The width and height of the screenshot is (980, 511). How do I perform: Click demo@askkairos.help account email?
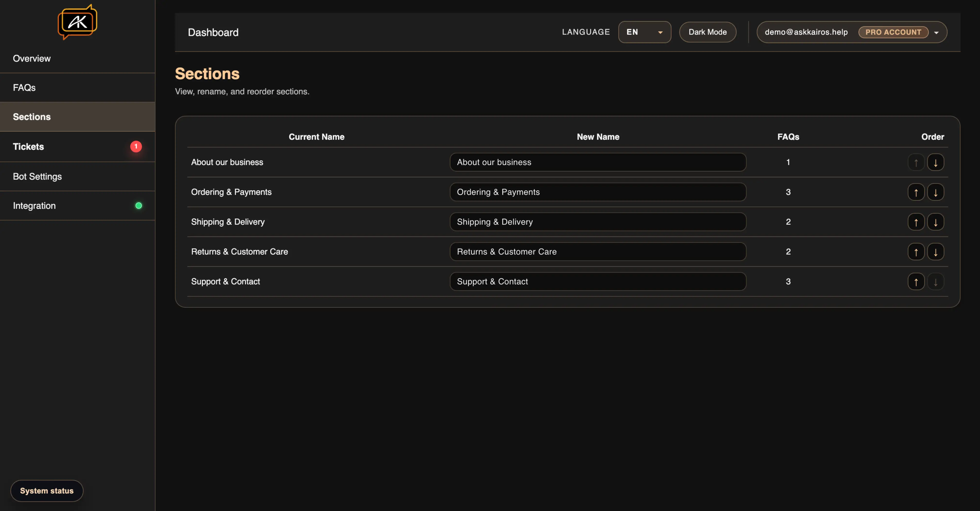coord(806,32)
